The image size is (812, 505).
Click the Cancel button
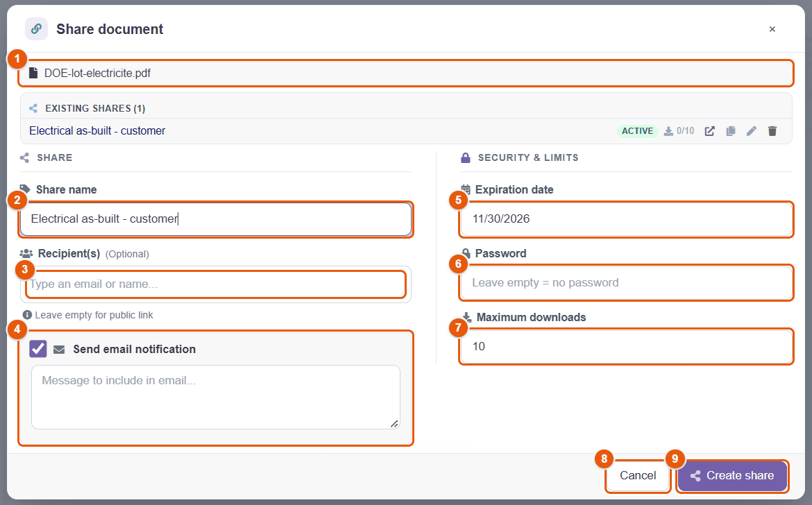tap(638, 475)
